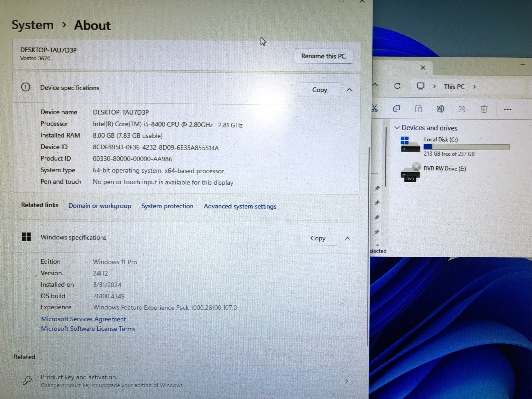Click the Cut icon in File Explorer toolbar
This screenshot has height=399, width=532.
point(375,108)
